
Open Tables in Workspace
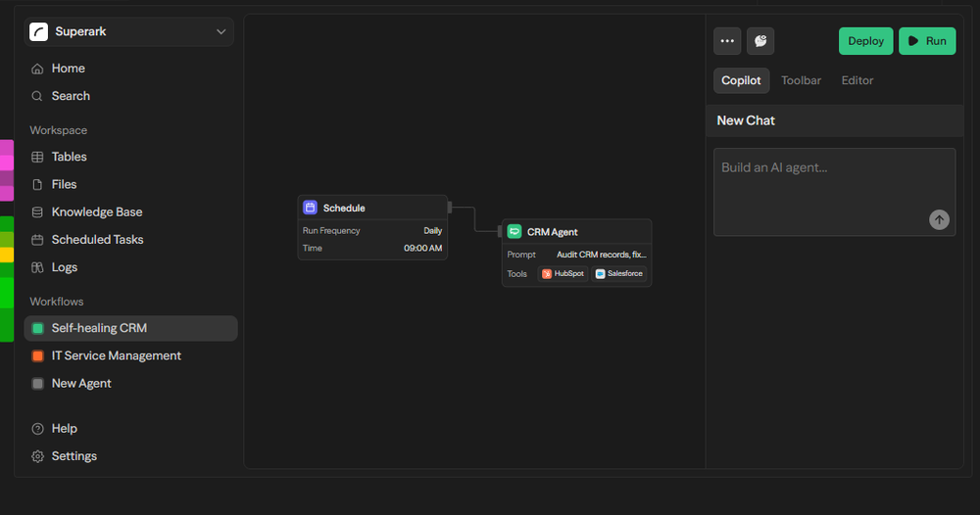[x=69, y=157]
